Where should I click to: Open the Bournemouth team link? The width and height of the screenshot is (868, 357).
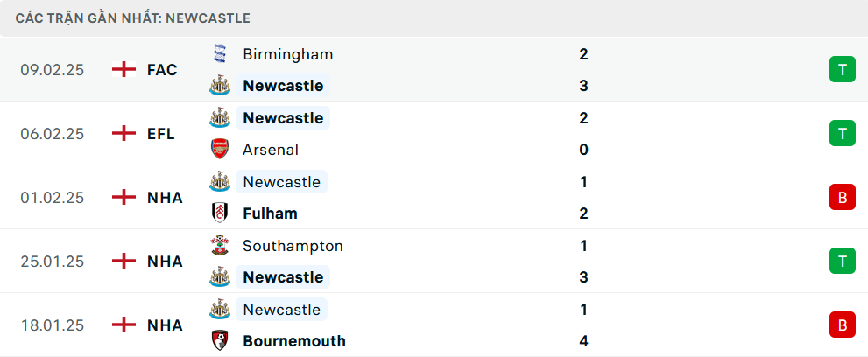click(294, 341)
